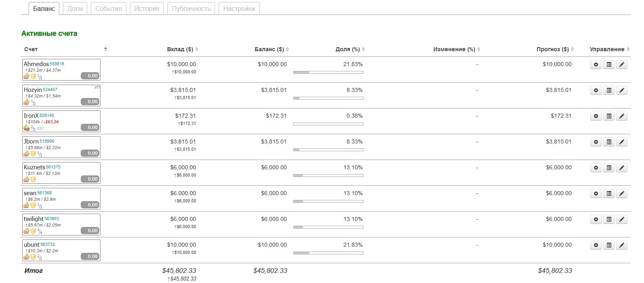Click the gear icon in Kuznets row
Viewport: 644px width, 283px height.
coord(596,168)
